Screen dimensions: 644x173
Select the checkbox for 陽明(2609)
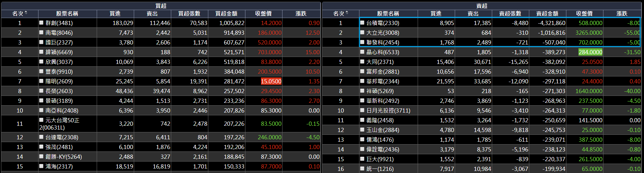coord(41,81)
